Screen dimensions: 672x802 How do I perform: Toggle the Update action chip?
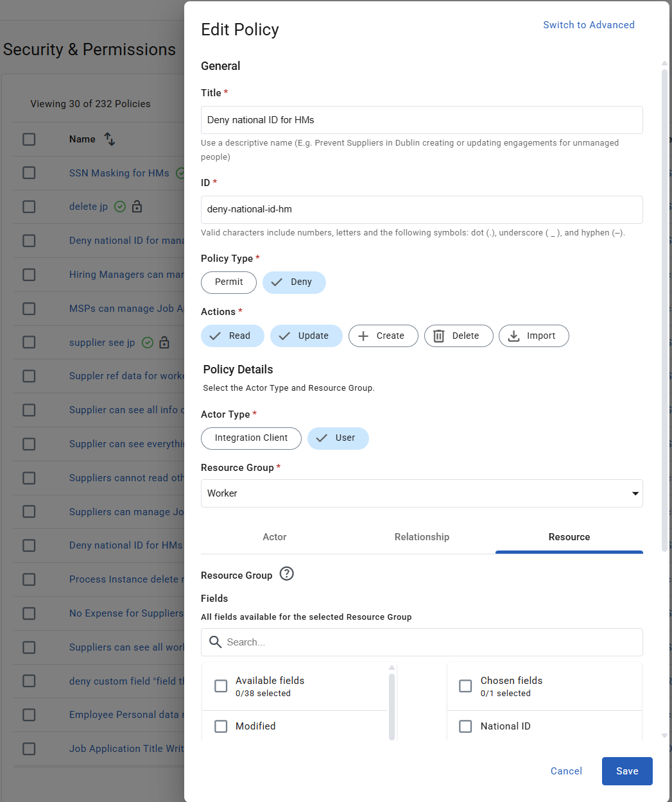tap(306, 336)
